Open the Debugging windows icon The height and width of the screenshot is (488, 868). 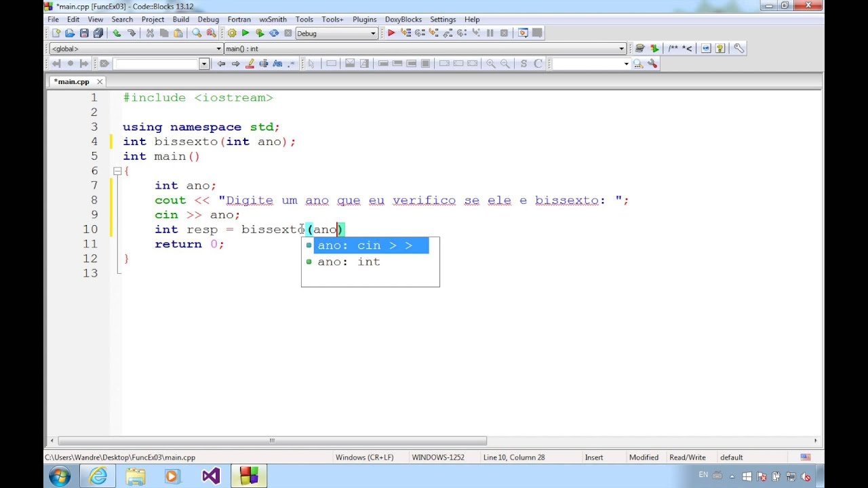[x=523, y=33]
